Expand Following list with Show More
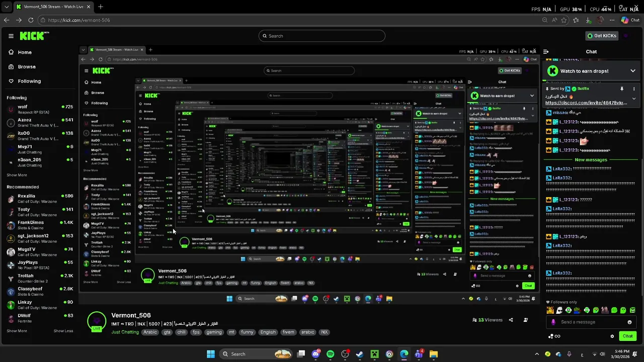 point(17,175)
